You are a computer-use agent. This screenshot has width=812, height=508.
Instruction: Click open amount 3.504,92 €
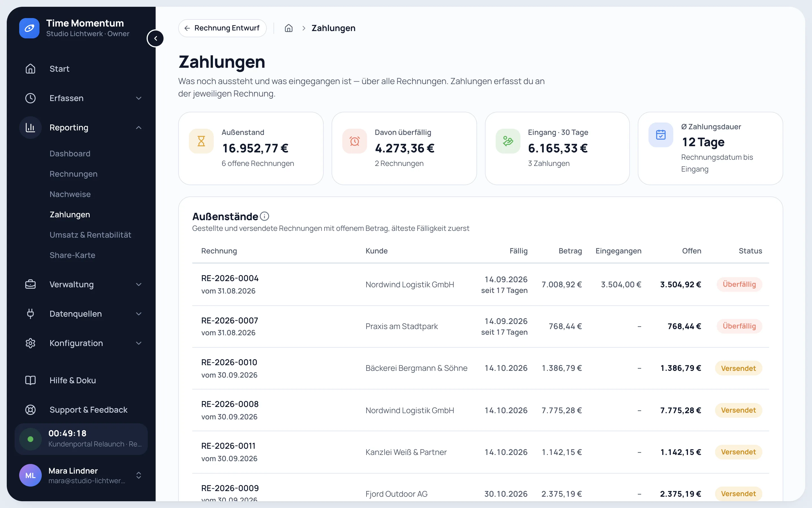680,284
